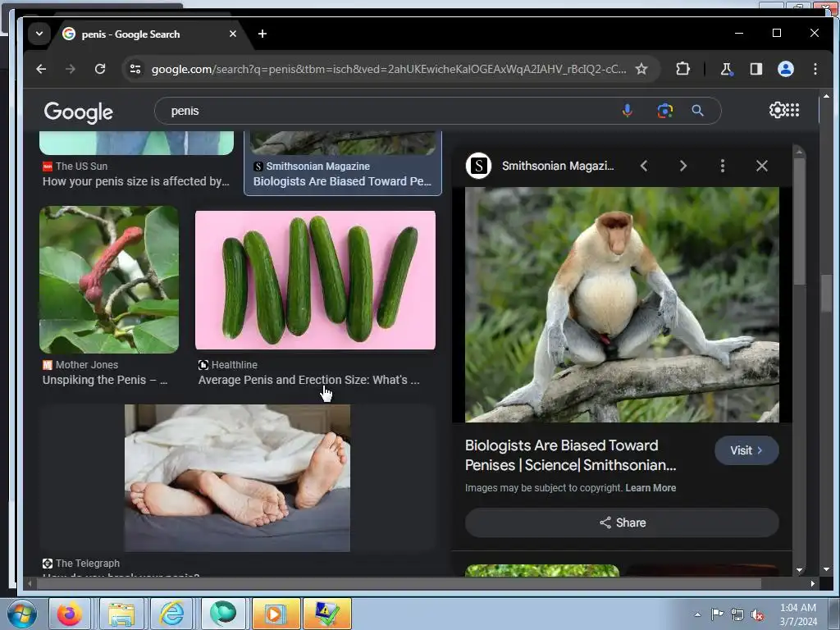Open The Telegraph feet thumbnail

point(237,478)
